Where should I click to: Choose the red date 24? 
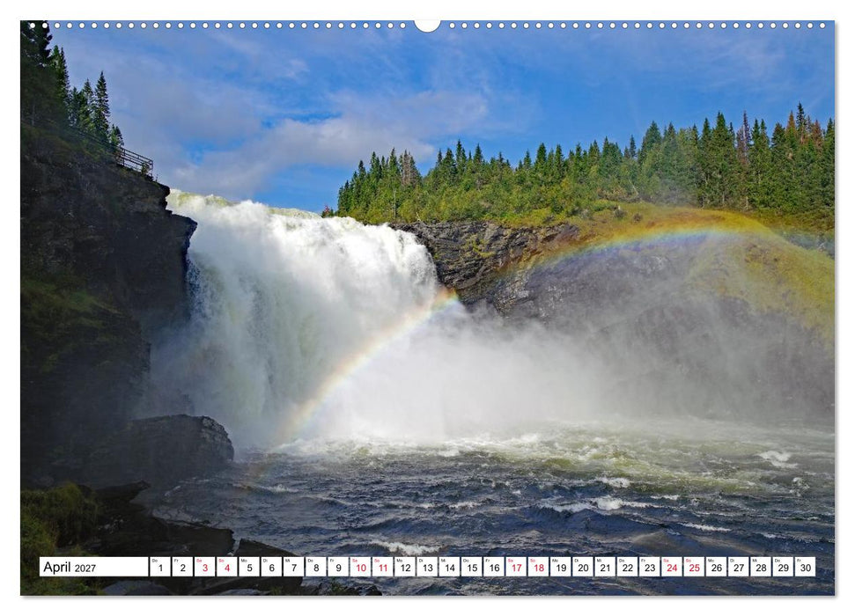coord(673,567)
